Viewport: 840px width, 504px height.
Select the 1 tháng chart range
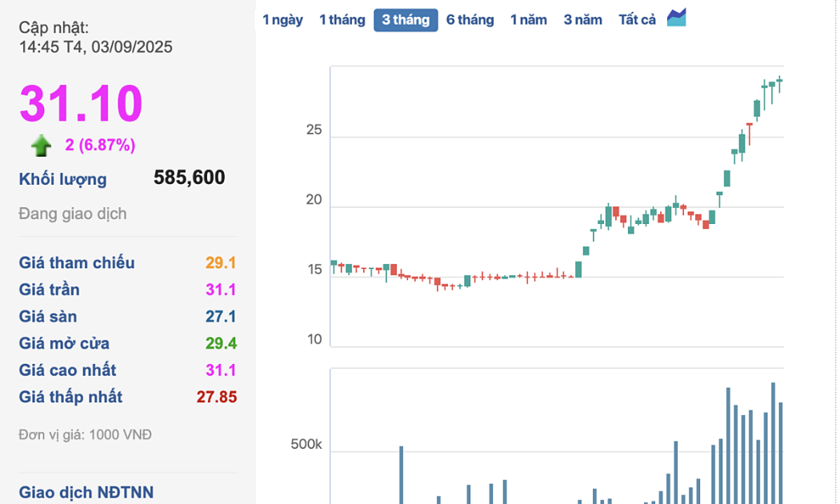(342, 20)
